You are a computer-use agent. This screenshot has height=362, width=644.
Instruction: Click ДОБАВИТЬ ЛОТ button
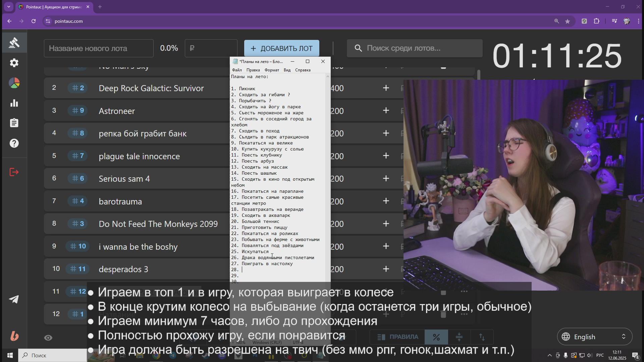click(281, 48)
